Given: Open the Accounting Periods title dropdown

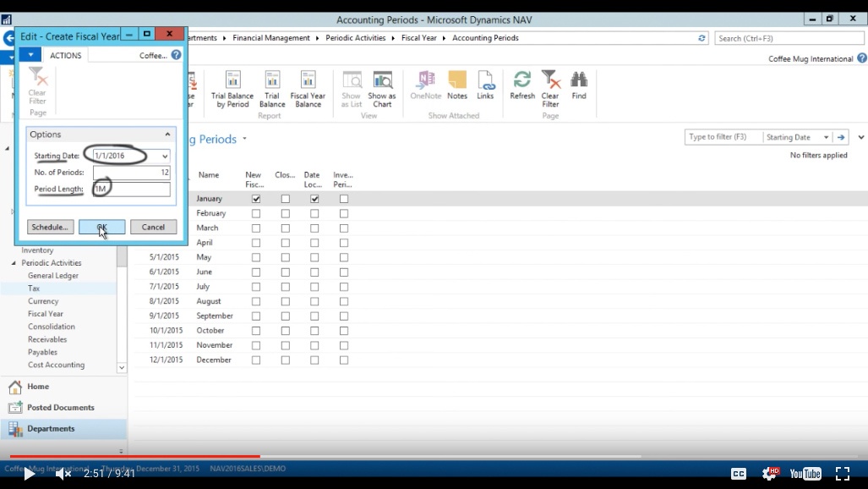Looking at the screenshot, I should click(x=244, y=139).
